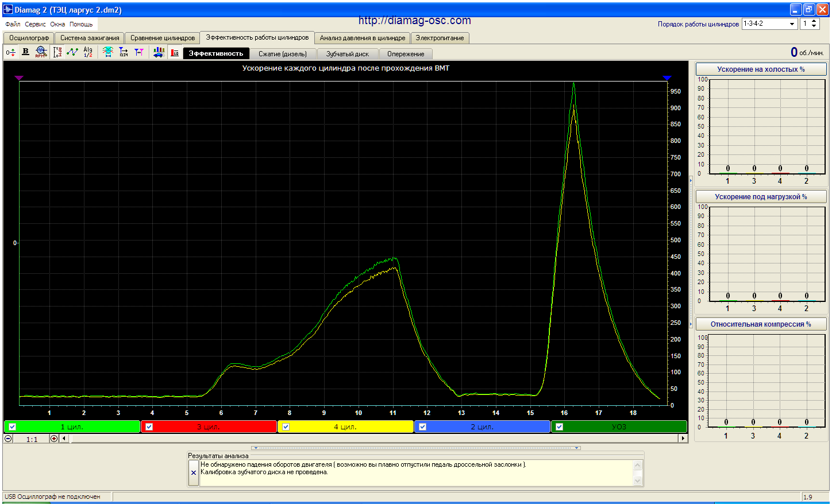The height and width of the screenshot is (504, 832).
Task: Click the cyan waveform range icon
Action: [108, 52]
